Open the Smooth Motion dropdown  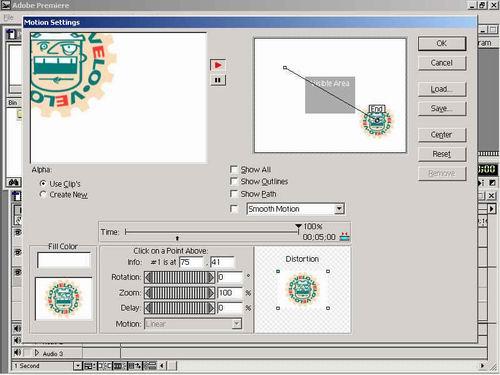point(339,209)
